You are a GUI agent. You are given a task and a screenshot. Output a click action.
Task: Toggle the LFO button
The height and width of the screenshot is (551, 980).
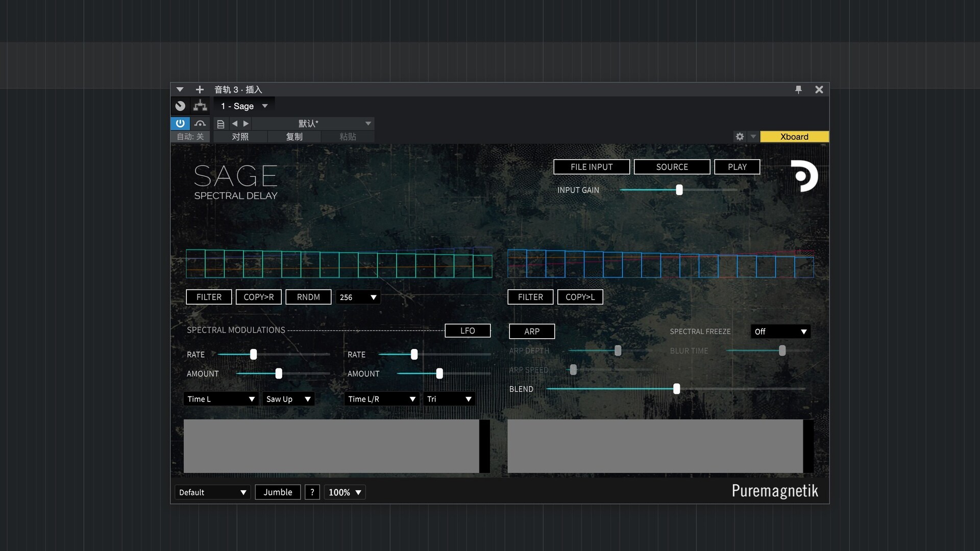click(x=468, y=331)
